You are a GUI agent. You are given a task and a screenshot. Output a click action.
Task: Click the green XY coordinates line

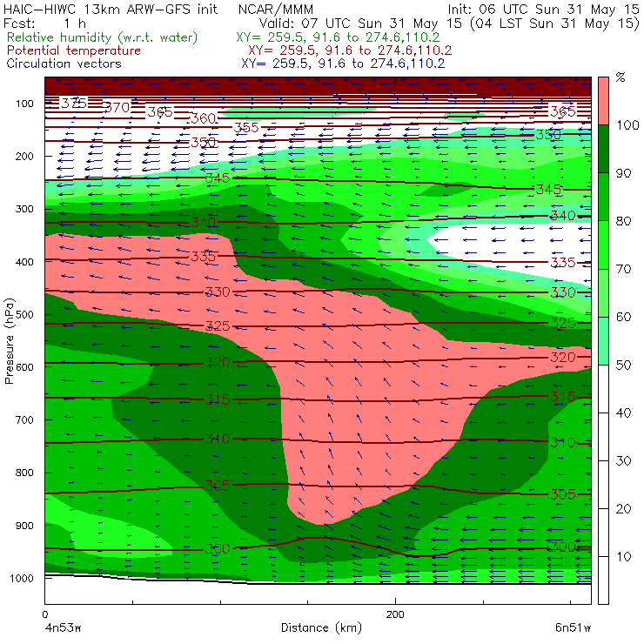[338, 37]
